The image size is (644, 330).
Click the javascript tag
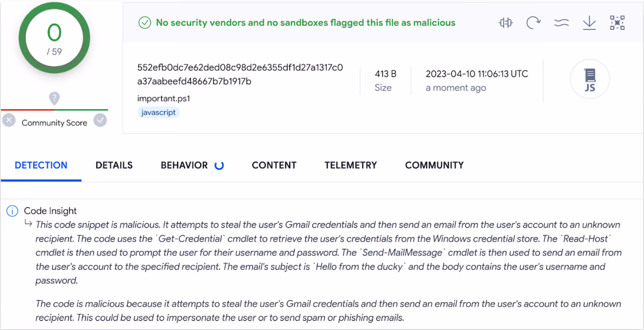pyautogui.click(x=158, y=112)
